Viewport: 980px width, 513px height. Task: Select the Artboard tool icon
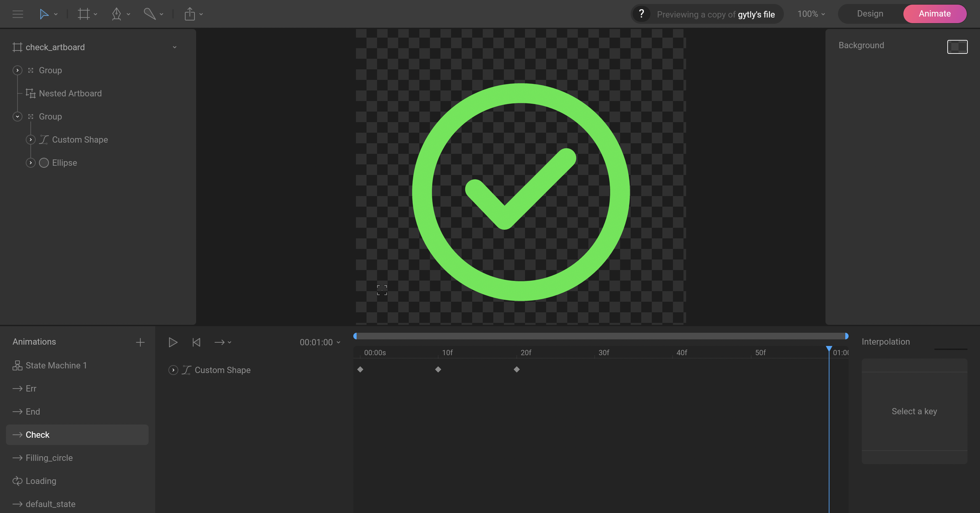(83, 15)
